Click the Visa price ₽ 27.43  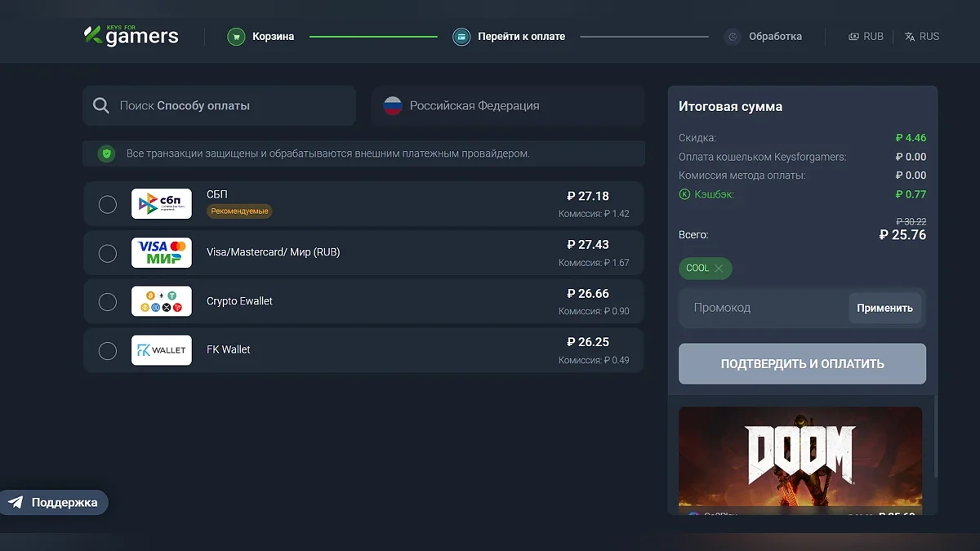588,245
